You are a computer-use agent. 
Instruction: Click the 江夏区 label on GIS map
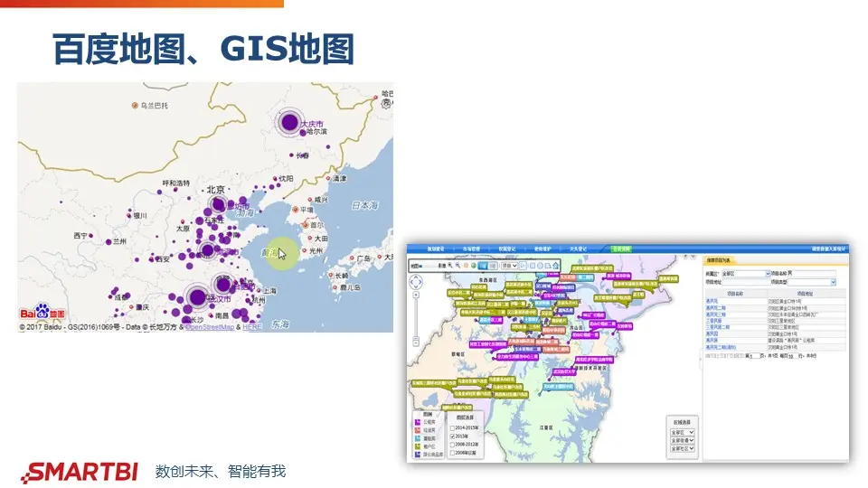pos(546,427)
